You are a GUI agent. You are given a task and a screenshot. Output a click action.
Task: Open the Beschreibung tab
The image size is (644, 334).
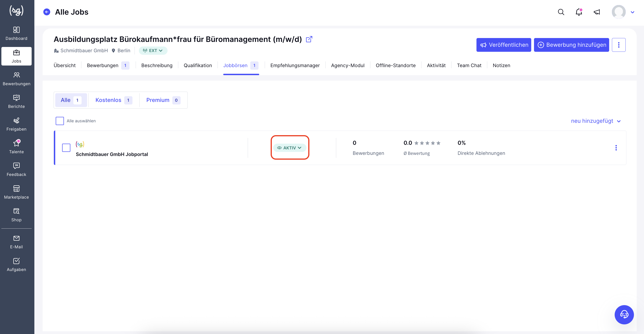[157, 66]
